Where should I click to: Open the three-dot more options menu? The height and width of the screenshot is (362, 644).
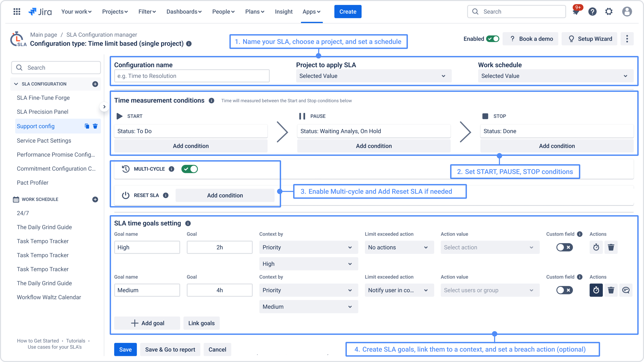coord(627,39)
